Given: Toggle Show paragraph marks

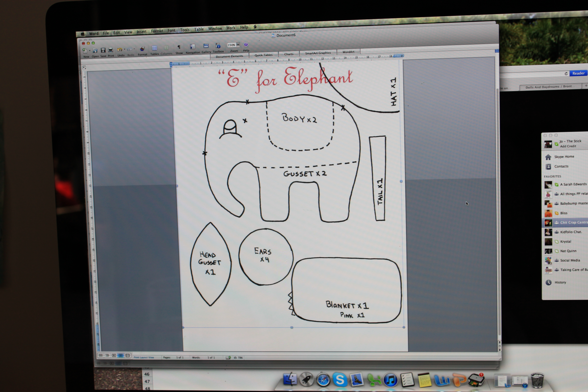Looking at the screenshot, I should point(179,47).
